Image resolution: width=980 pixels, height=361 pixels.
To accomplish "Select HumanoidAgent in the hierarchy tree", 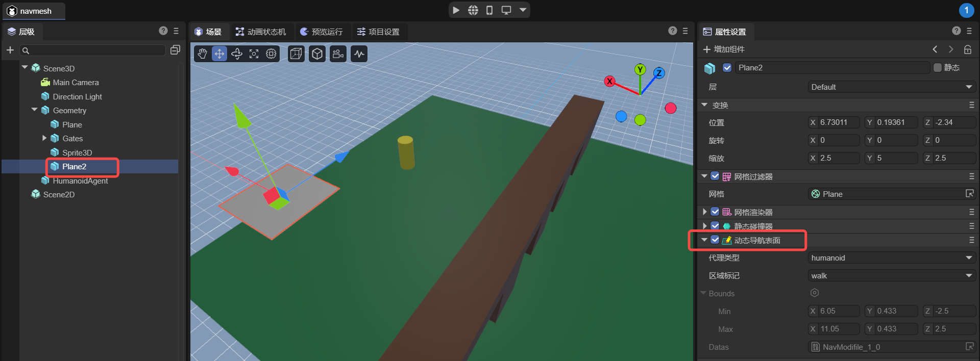I will pyautogui.click(x=80, y=181).
